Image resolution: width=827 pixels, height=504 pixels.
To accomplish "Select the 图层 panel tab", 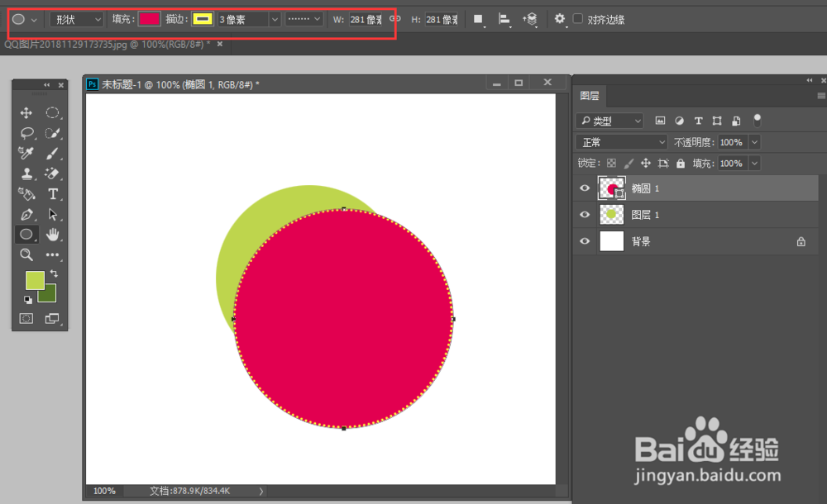I will point(589,95).
